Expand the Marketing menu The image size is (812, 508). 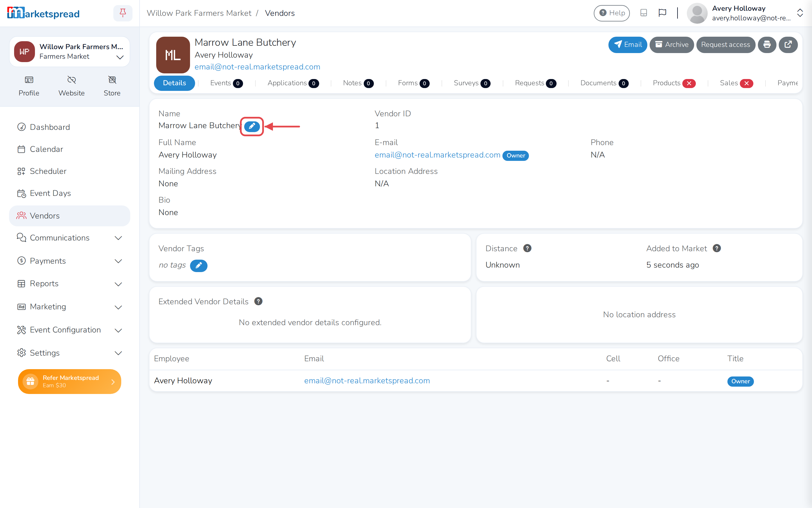pyautogui.click(x=69, y=307)
